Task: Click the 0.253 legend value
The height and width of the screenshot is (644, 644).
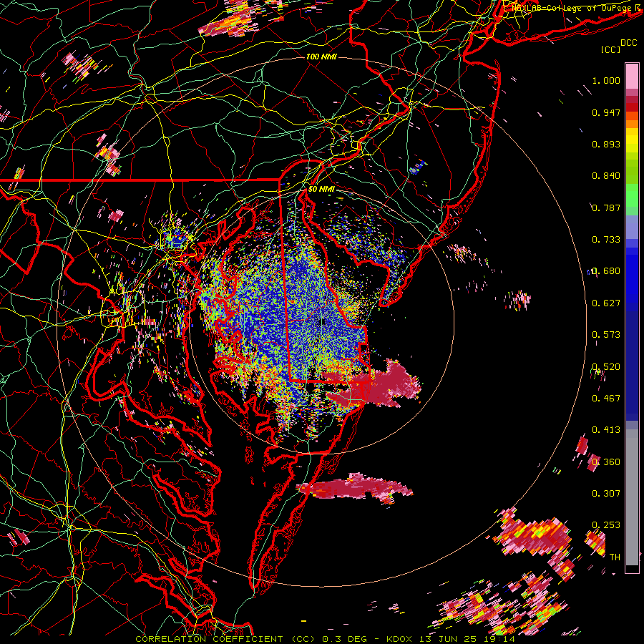Action: (x=606, y=525)
